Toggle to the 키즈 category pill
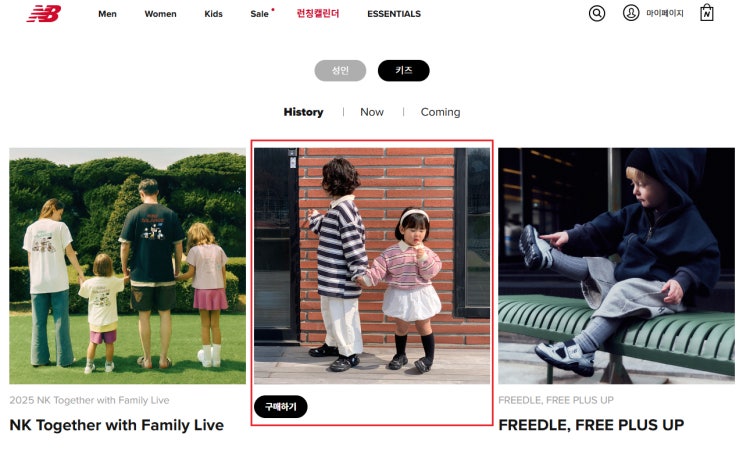This screenshot has width=743, height=457. pyautogui.click(x=404, y=71)
